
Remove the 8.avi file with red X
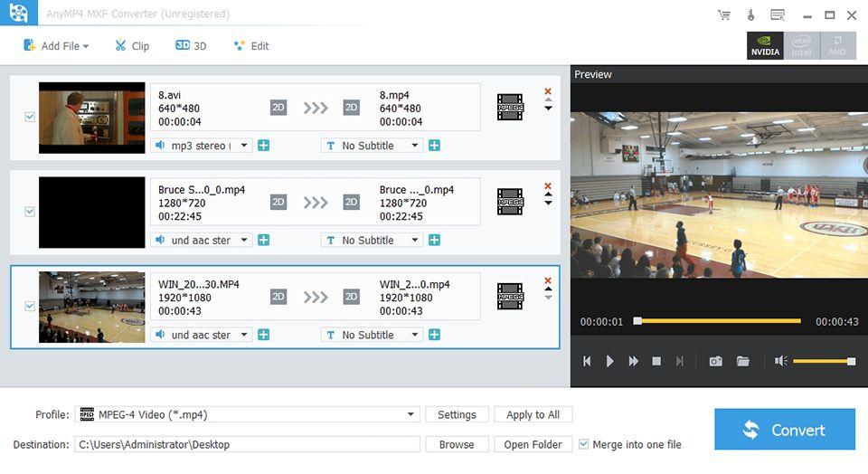[x=547, y=91]
